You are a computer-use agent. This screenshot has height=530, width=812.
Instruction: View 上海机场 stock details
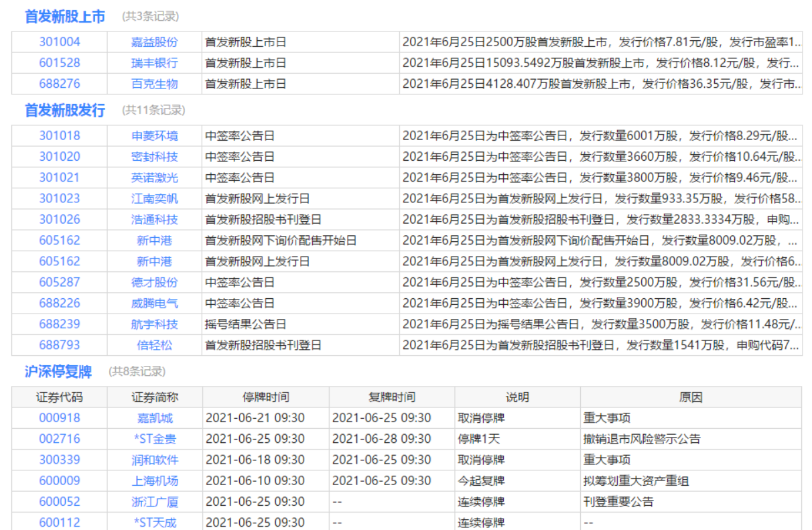tap(154, 480)
